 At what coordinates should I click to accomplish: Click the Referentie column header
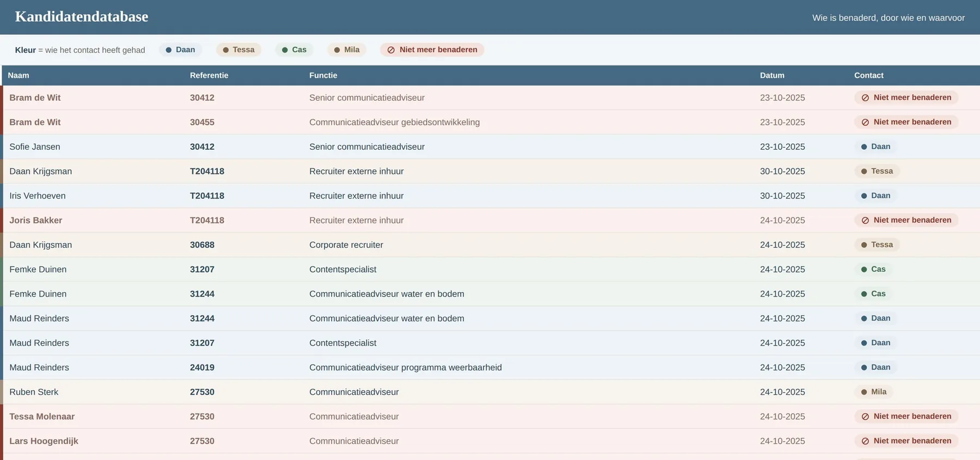(x=209, y=75)
